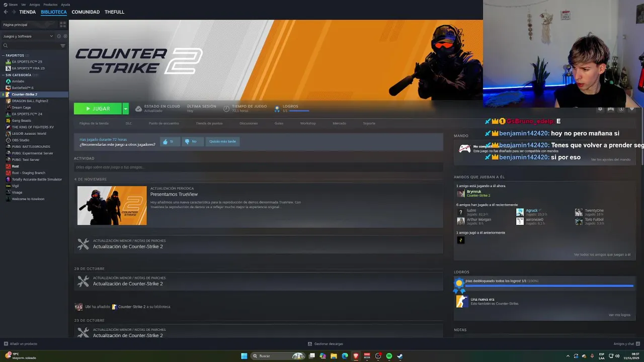Select Totally Accurate Battle Simulator entry

(x=37, y=179)
